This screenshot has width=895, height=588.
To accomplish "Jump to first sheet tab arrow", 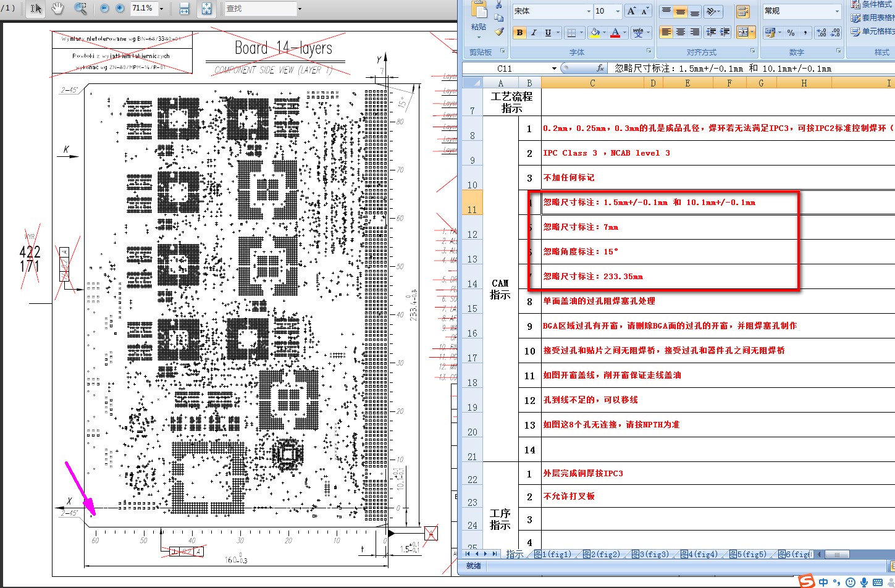I will pyautogui.click(x=468, y=554).
